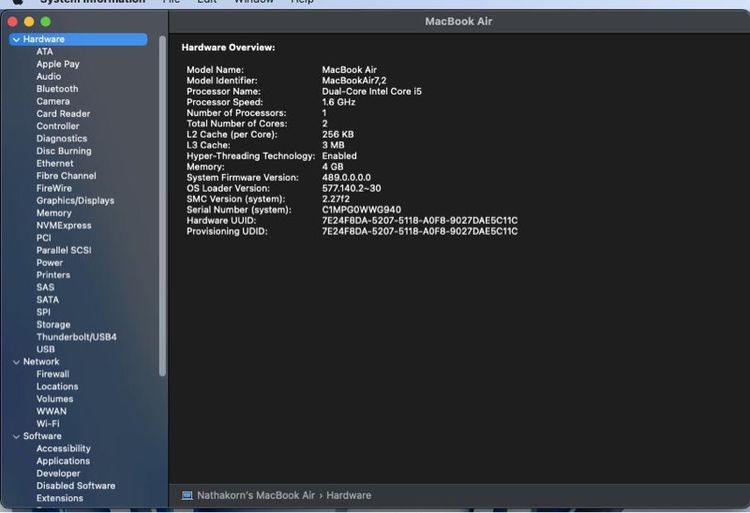Image resolution: width=750 pixels, height=513 pixels.
Task: Select Developer under Software
Action: [x=58, y=474]
